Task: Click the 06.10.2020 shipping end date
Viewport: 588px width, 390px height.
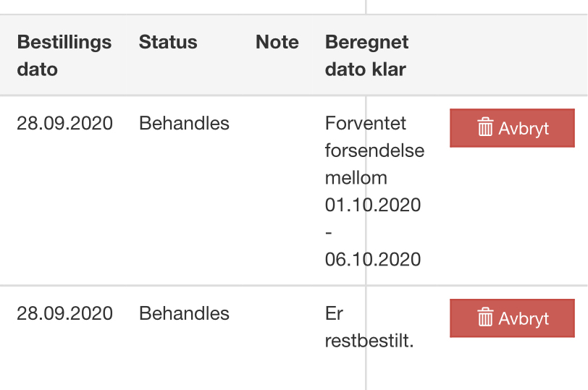Action: (373, 259)
